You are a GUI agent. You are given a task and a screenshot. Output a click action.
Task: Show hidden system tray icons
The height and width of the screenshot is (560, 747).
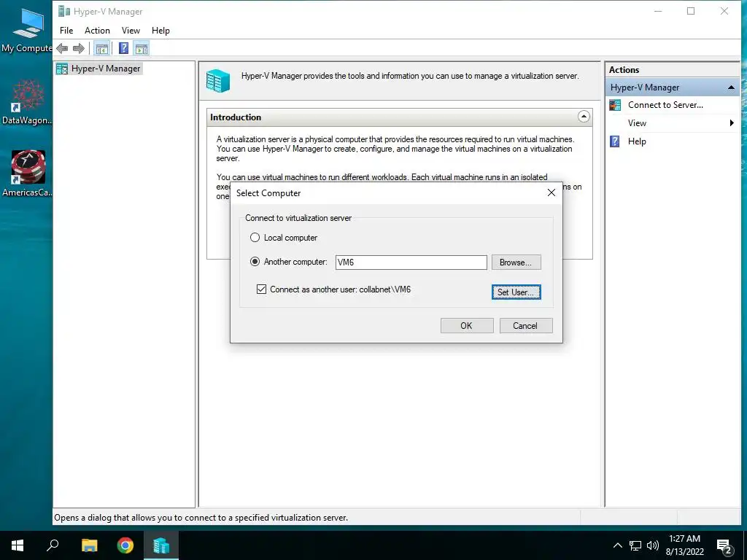(617, 545)
